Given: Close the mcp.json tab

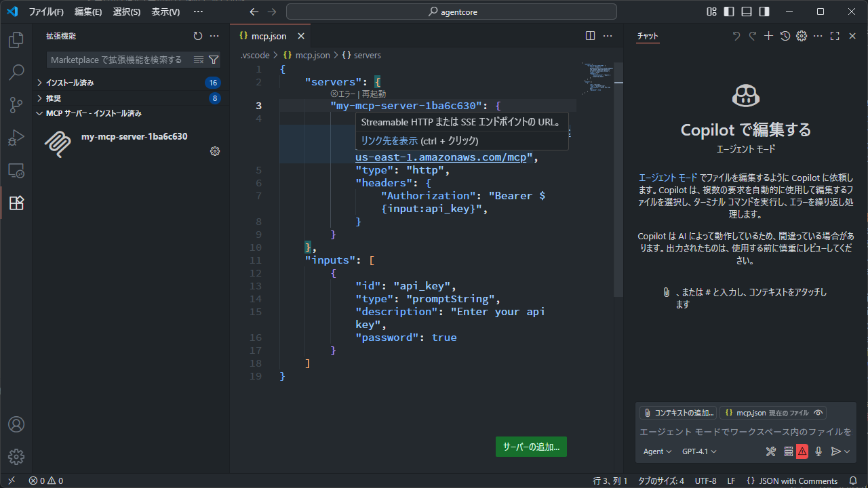Looking at the screenshot, I should 301,36.
